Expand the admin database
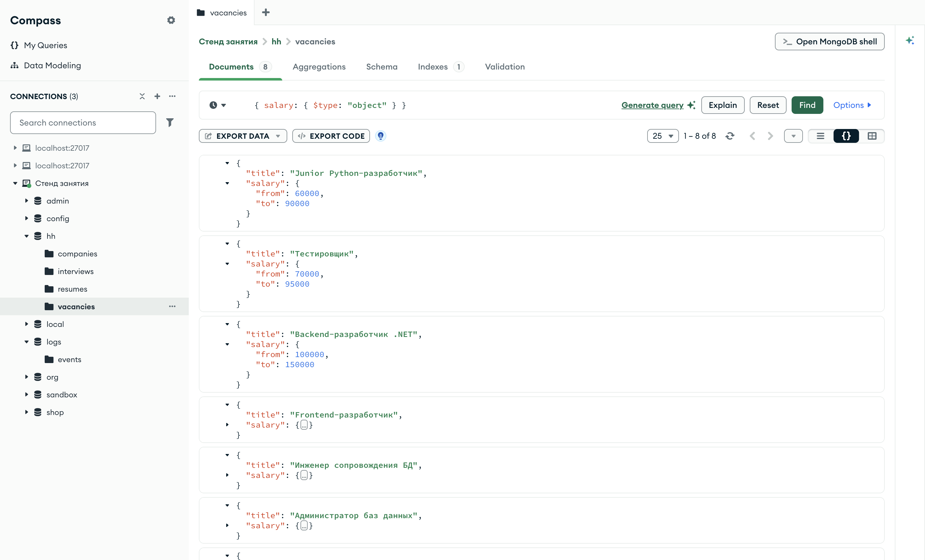The height and width of the screenshot is (560, 925). 27,201
